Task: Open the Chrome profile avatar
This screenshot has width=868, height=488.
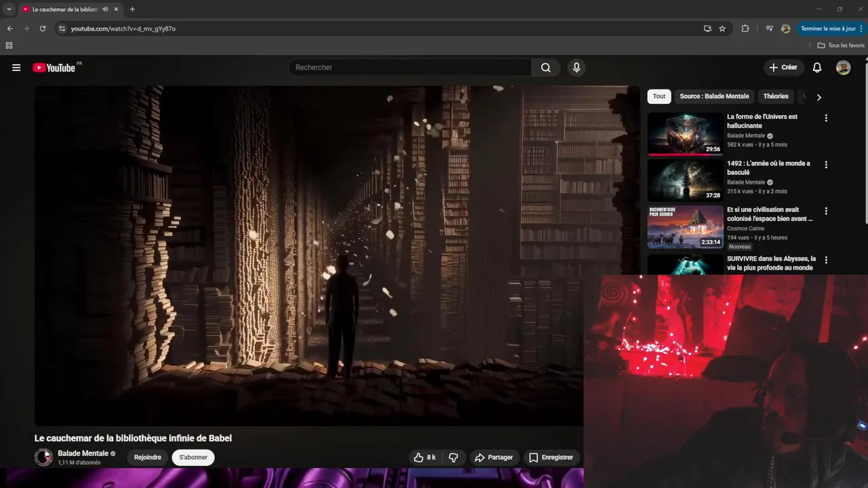Action: [x=786, y=28]
